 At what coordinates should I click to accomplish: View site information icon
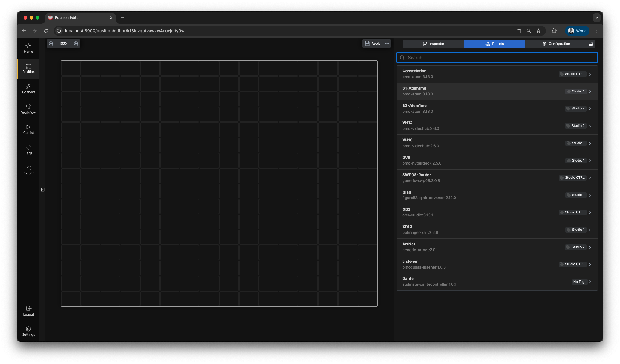59,31
